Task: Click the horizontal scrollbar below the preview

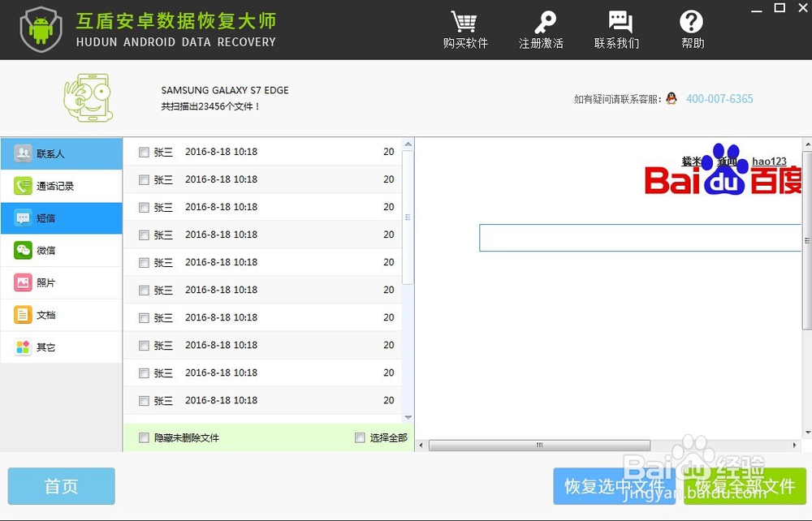Action: click(540, 445)
